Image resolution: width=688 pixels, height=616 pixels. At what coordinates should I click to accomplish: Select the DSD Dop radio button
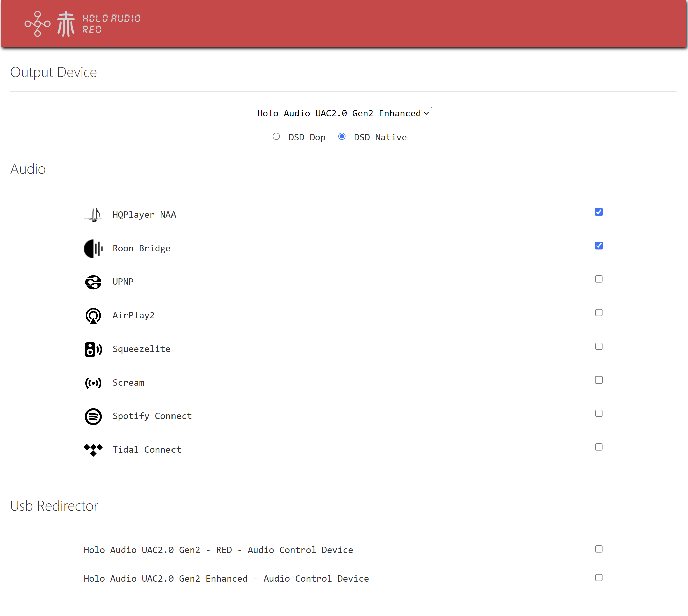coord(276,136)
